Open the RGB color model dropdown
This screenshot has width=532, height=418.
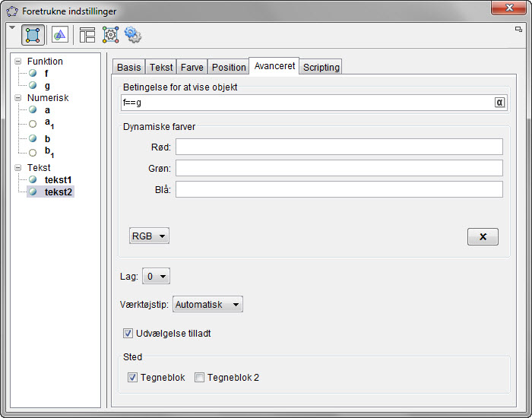(x=149, y=236)
